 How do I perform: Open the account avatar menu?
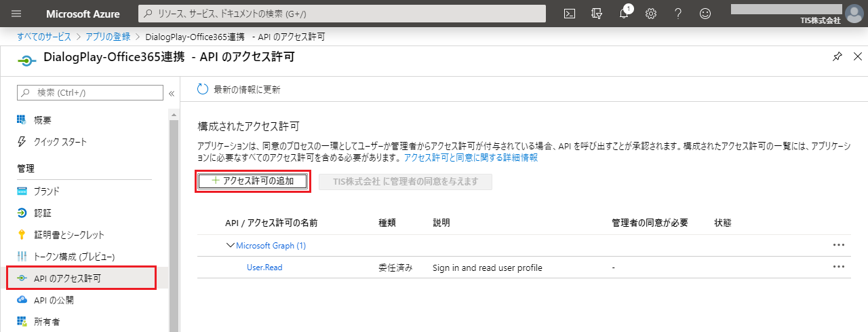click(854, 14)
